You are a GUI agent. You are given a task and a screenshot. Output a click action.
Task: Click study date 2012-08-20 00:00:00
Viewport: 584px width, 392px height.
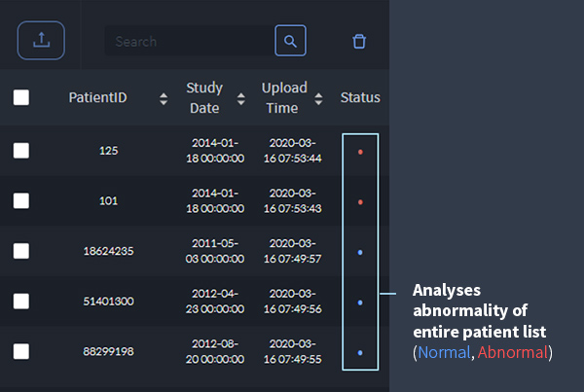pos(215,351)
